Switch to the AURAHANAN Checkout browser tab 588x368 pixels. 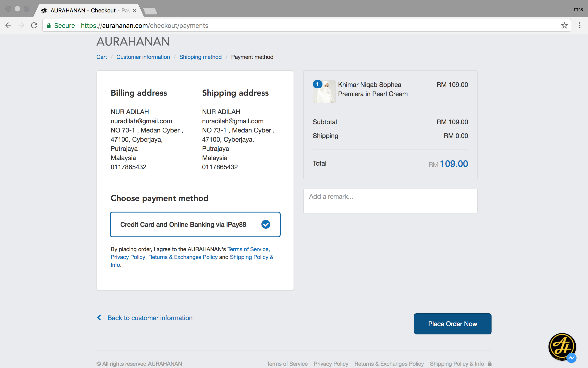[89, 11]
